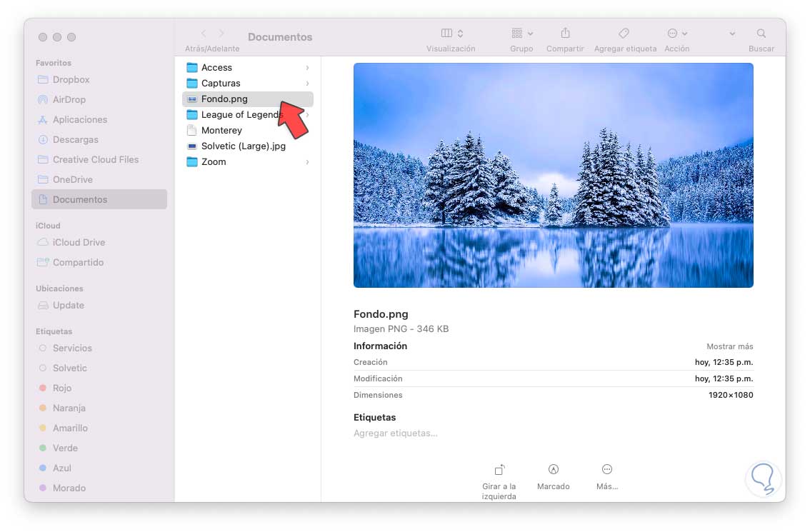
Task: Select the Monterey file
Action: (247, 131)
